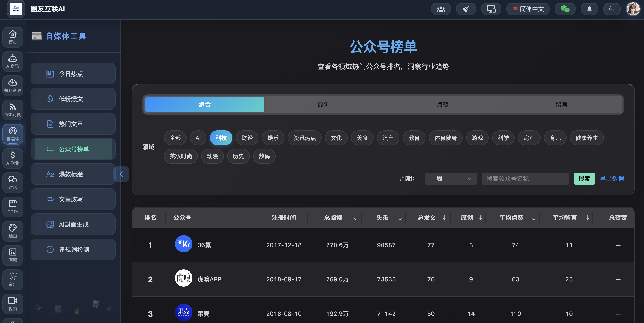Image resolution: width=644 pixels, height=323 pixels.
Task: Click the 果壳 account logo
Action: pyautogui.click(x=184, y=312)
